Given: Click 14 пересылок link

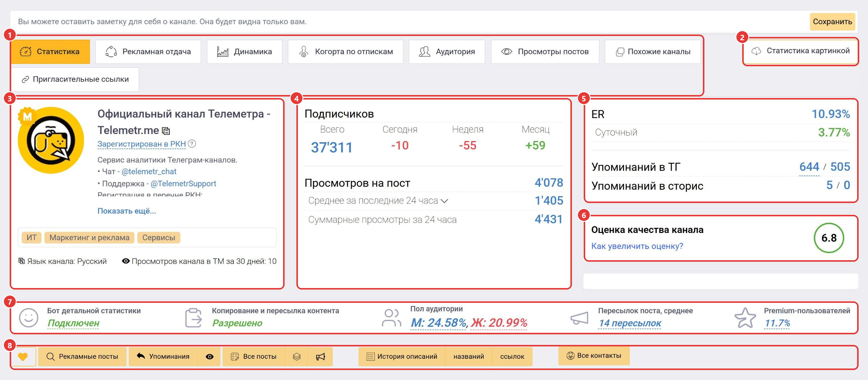Looking at the screenshot, I should [x=630, y=323].
